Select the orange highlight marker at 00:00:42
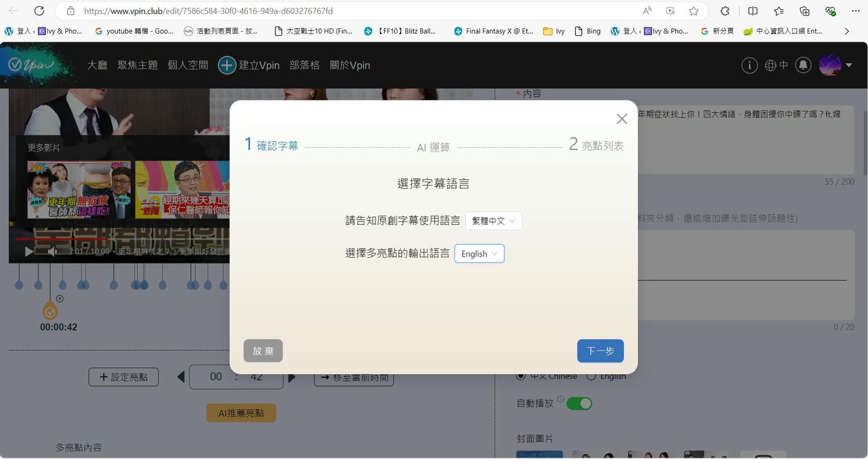Viewport: 868px width, 459px height. (50, 311)
